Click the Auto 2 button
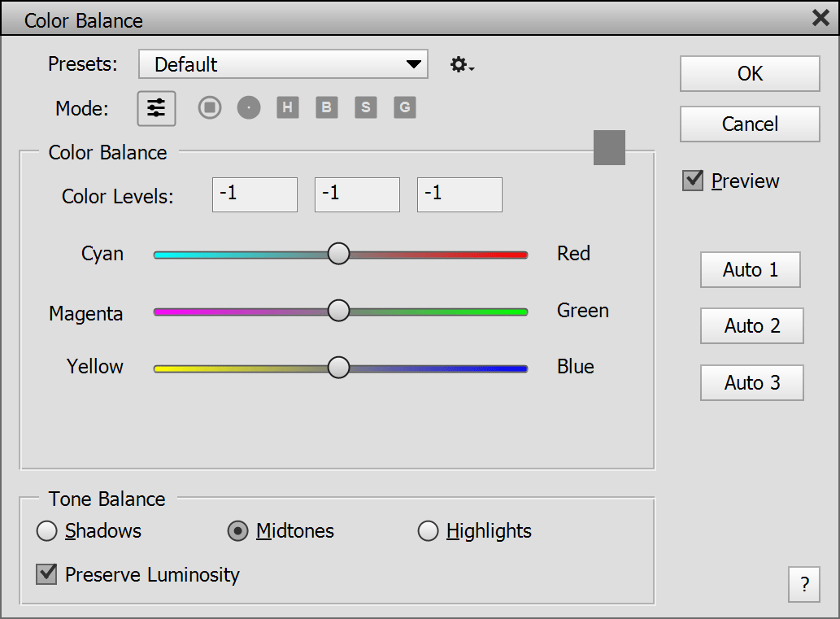The height and width of the screenshot is (619, 840). 751,326
